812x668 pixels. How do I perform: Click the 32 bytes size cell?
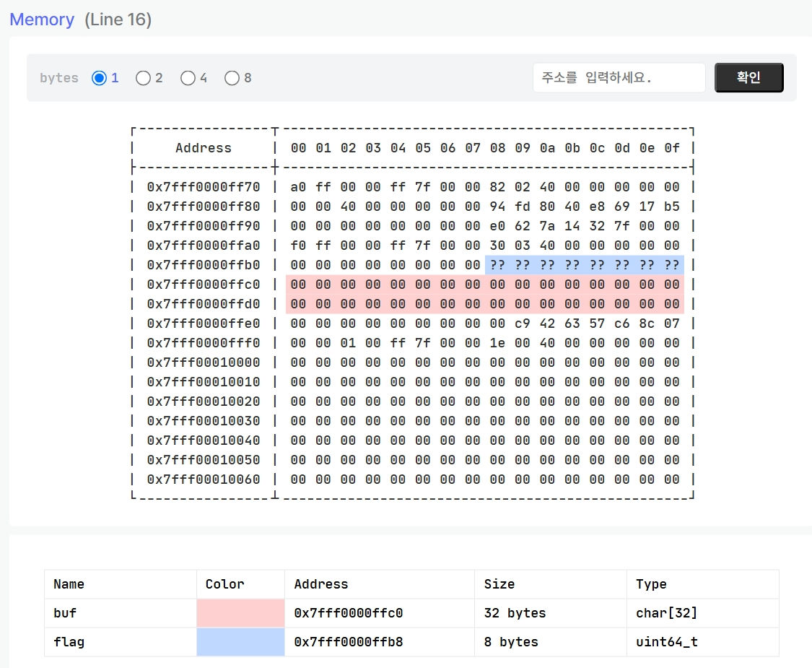551,613
